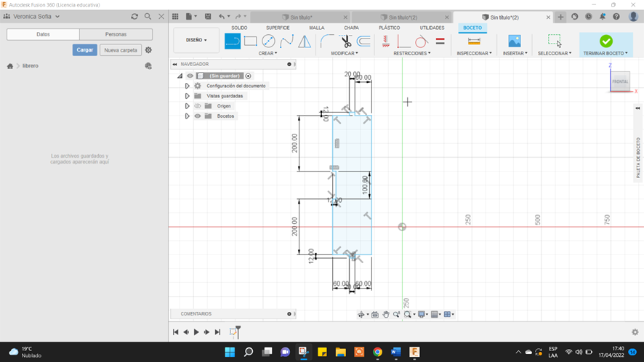Click the Insert image icon
The height and width of the screenshot is (362, 644).
[x=515, y=41]
